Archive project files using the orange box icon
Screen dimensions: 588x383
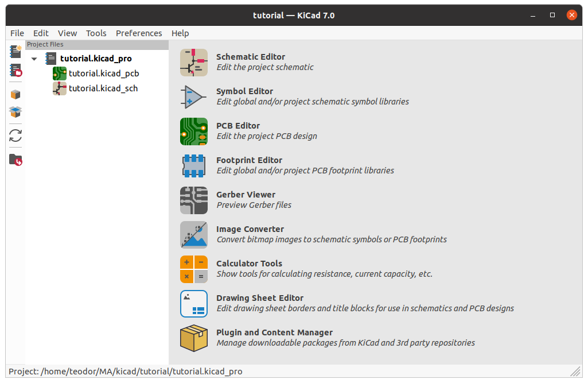[x=15, y=94]
